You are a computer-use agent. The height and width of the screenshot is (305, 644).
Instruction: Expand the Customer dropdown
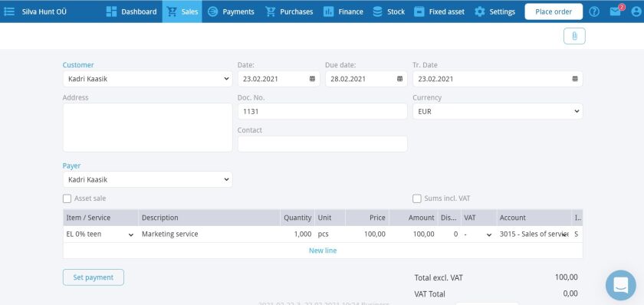[147, 79]
